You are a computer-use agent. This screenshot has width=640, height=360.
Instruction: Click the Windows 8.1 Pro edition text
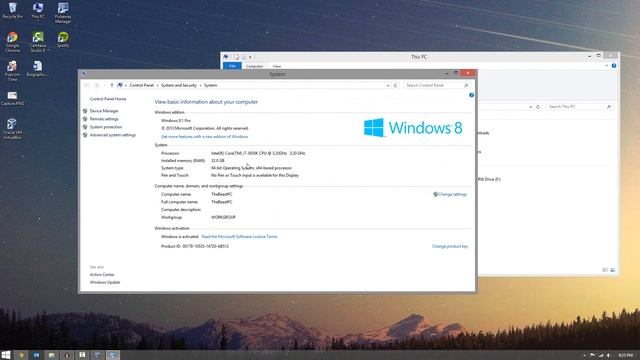click(176, 121)
